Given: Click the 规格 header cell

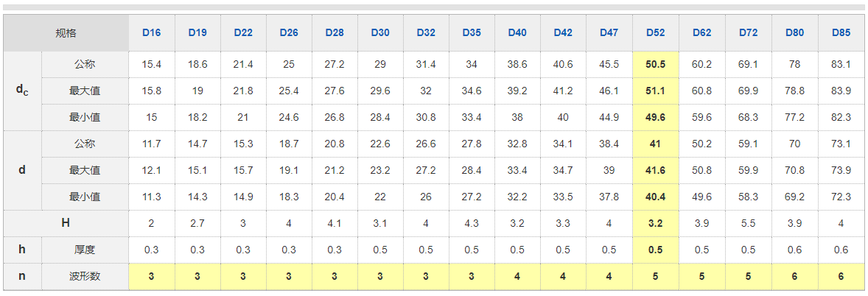Looking at the screenshot, I should pos(66,32).
